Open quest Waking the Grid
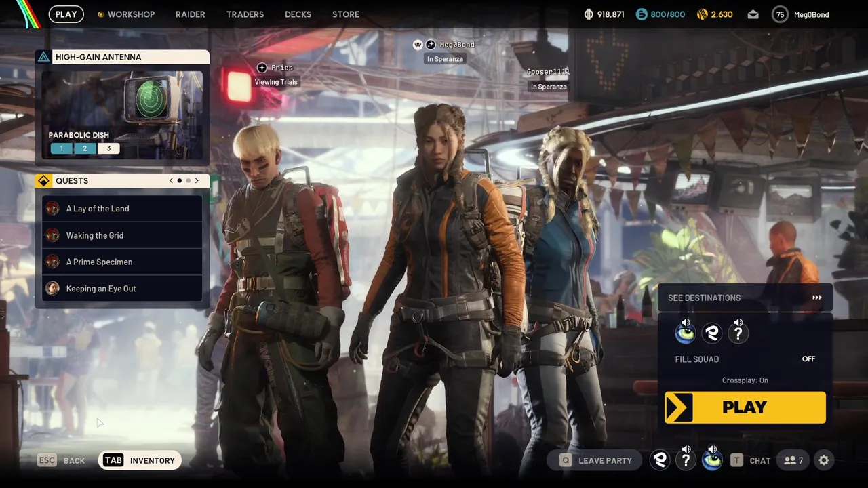This screenshot has height=488, width=868. click(x=122, y=235)
